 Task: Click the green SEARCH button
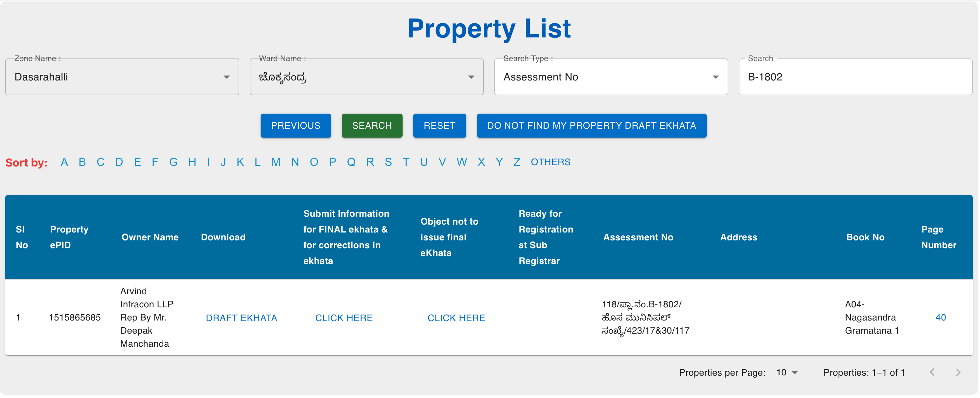click(x=372, y=125)
